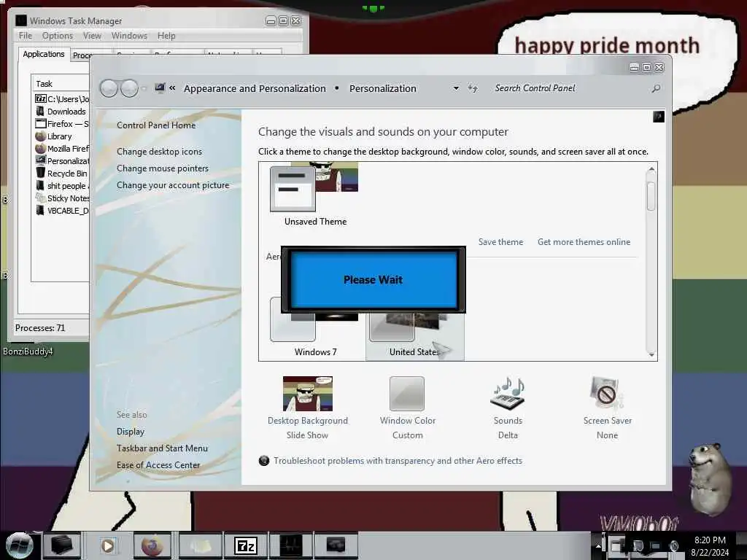Image resolution: width=747 pixels, height=560 pixels.
Task: Click the Forward navigation button
Action: pos(129,88)
